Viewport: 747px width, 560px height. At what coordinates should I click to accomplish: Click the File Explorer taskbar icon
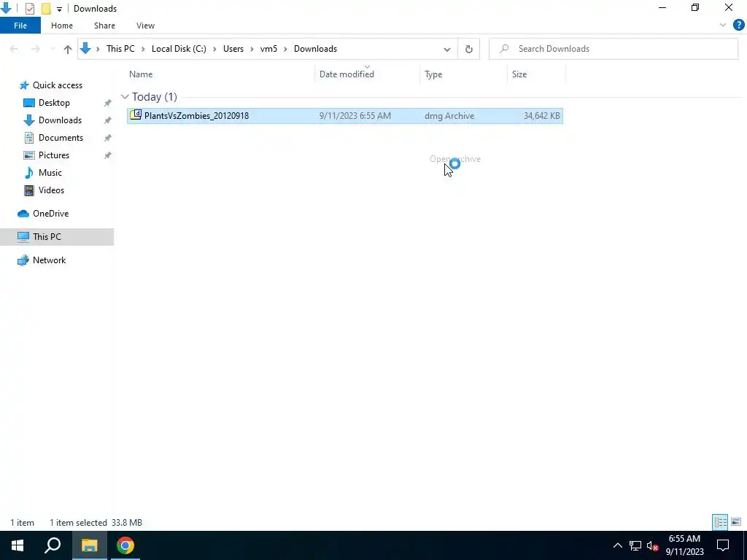(89, 545)
